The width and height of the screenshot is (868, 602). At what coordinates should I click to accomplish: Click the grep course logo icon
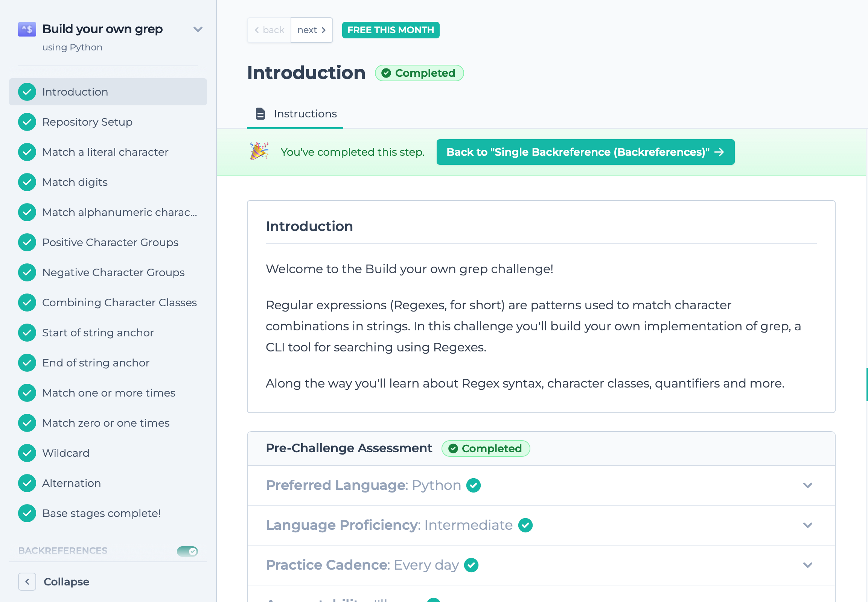point(27,29)
